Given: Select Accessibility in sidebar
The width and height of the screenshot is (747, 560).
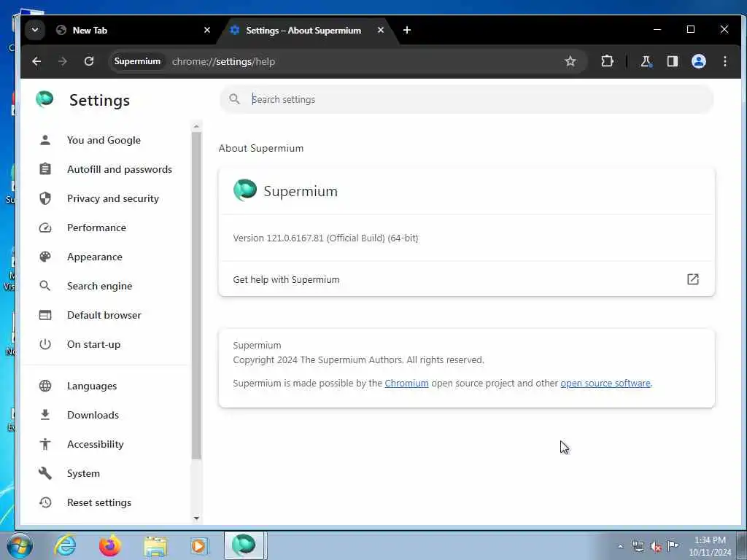Looking at the screenshot, I should coord(96,444).
